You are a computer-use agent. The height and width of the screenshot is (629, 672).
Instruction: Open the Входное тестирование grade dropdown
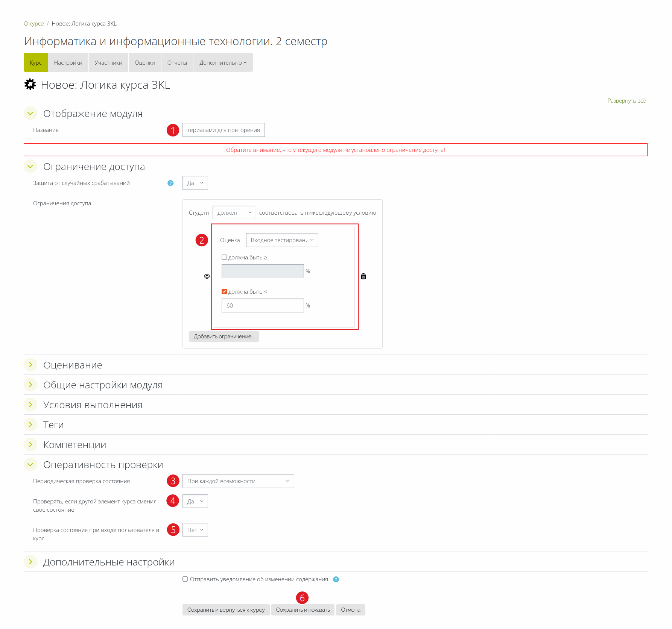click(x=282, y=240)
